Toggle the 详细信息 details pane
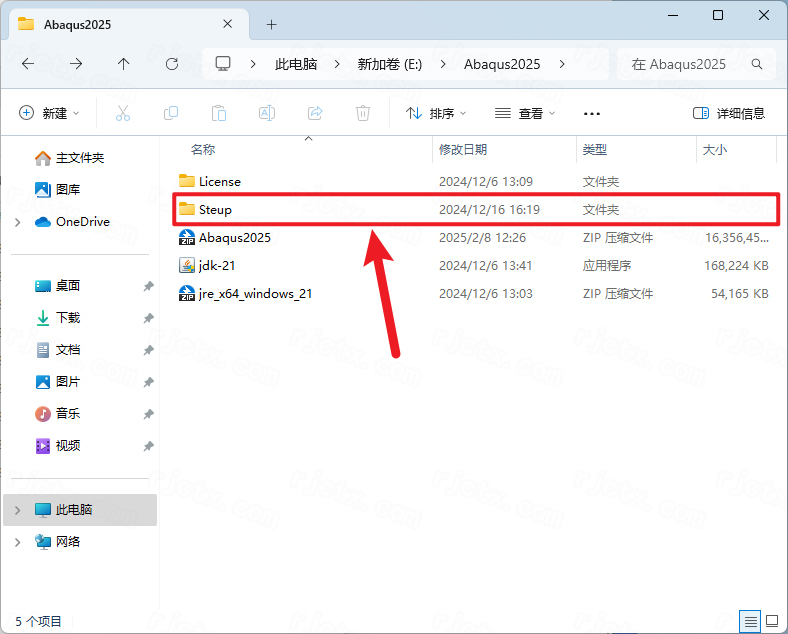The image size is (788, 634). pos(729,114)
